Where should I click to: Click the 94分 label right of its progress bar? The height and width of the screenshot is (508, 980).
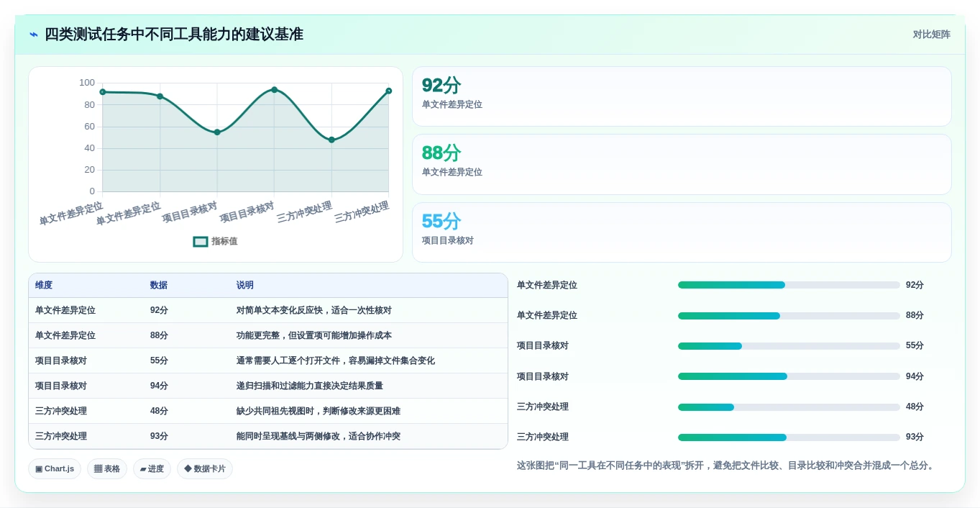coord(915,376)
